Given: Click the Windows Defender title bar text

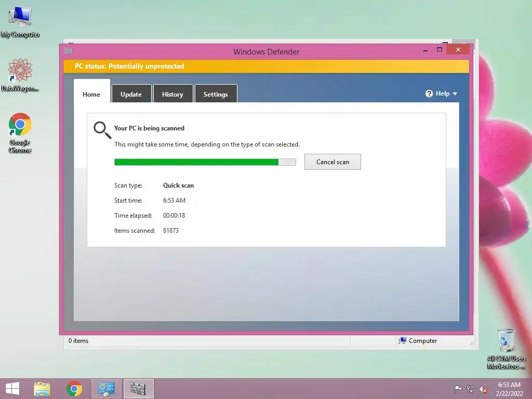Looking at the screenshot, I should [x=267, y=52].
